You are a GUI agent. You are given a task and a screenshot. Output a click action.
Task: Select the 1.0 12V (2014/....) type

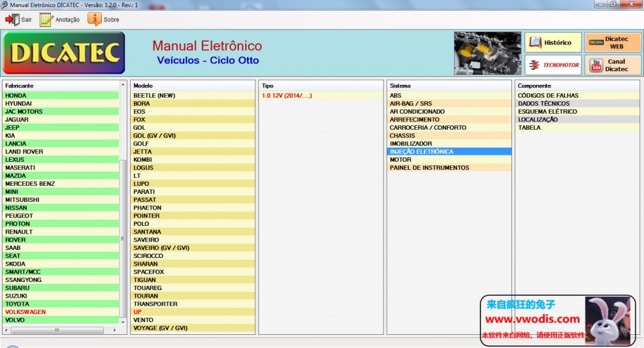287,96
